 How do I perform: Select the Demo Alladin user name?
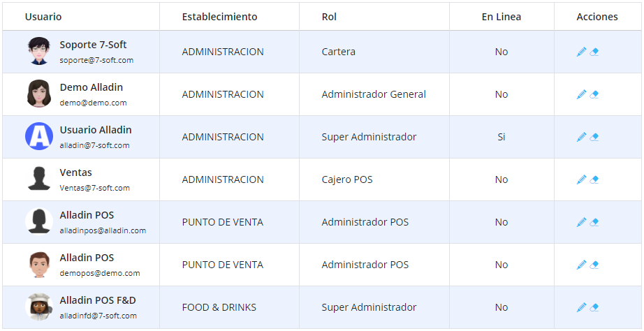91,87
